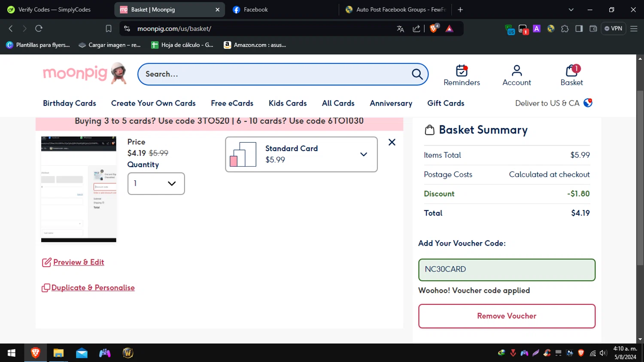Open Free eCards menu
Image resolution: width=644 pixels, height=362 pixels.
232,103
